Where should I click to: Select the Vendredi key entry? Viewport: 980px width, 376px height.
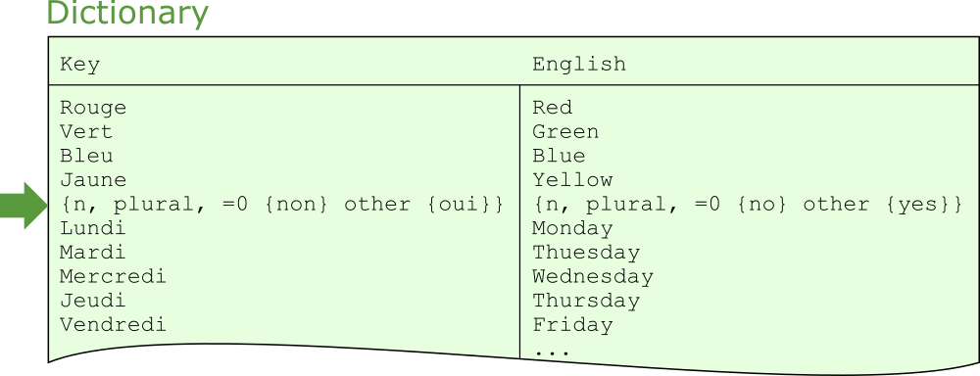[113, 325]
